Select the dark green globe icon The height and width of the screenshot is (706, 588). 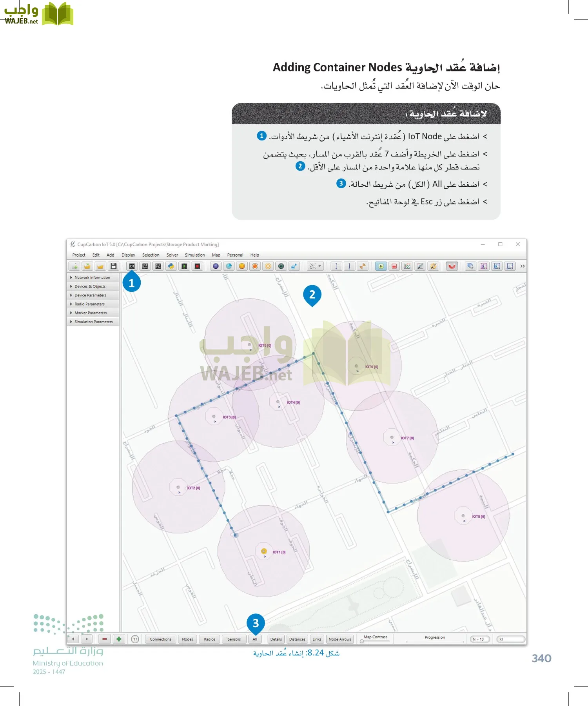pos(281,266)
